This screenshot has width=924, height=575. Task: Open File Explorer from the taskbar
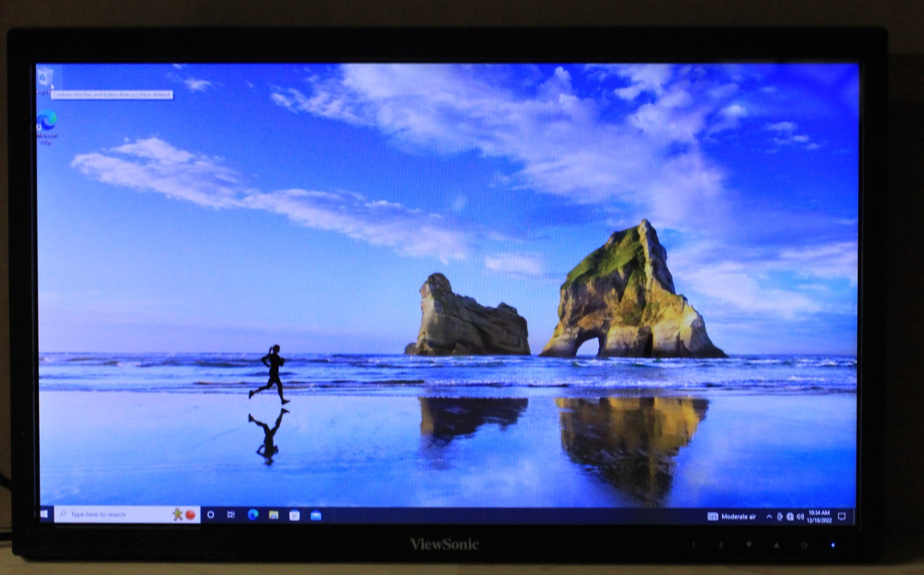point(274,514)
